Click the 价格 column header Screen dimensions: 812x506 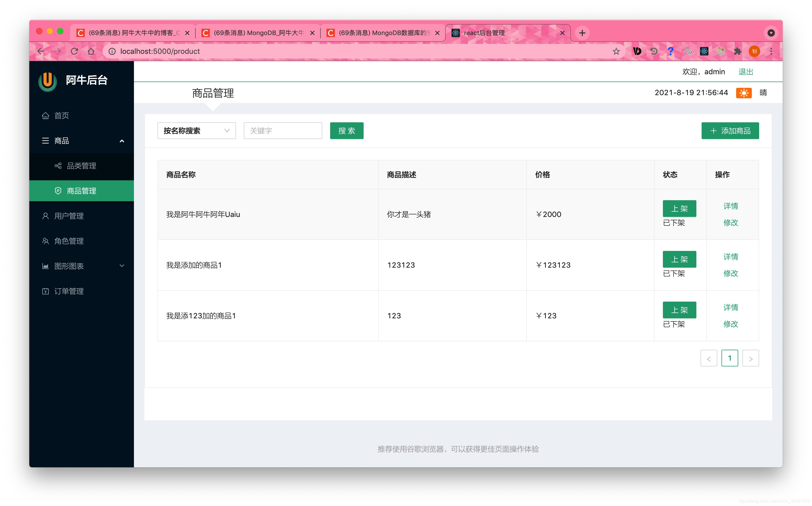tap(590, 175)
